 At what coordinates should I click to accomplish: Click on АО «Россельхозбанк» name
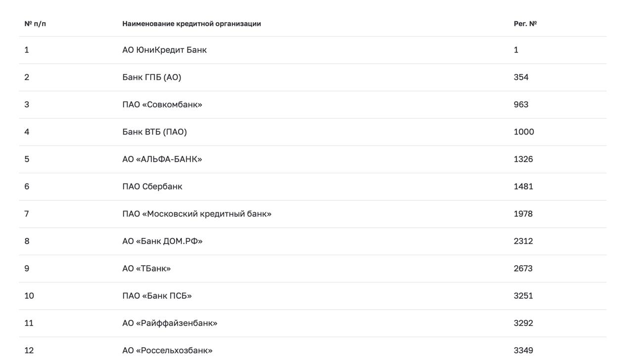click(x=167, y=351)
